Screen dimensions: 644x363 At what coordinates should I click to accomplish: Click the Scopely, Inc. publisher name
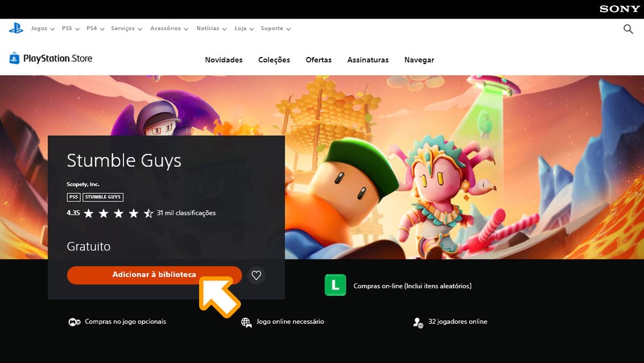(x=83, y=184)
